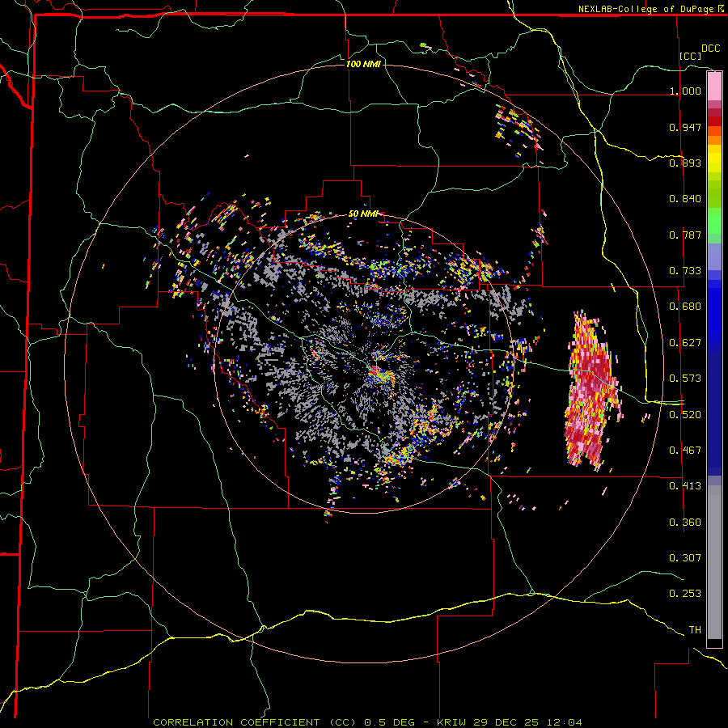Select the 0.467 legend value
Viewport: 728px width, 728px height.
point(685,451)
